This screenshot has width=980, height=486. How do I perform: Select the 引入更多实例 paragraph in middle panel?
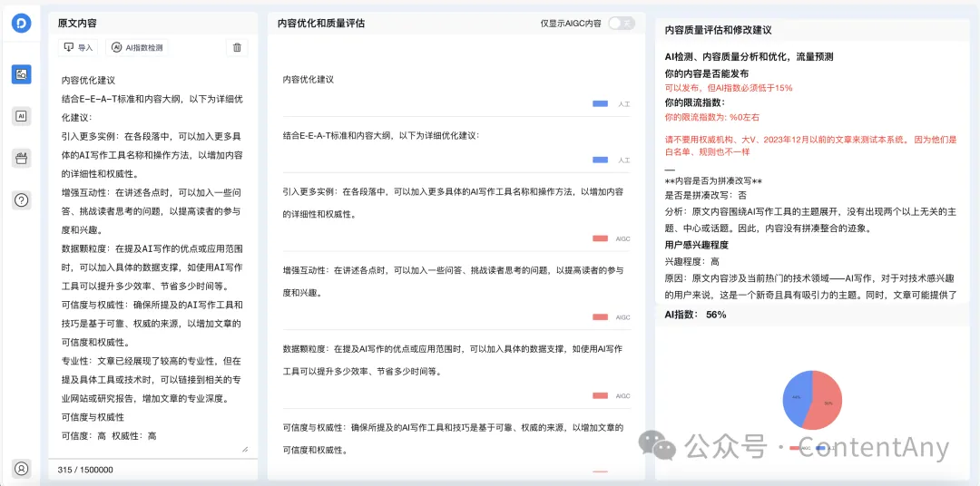click(x=453, y=202)
